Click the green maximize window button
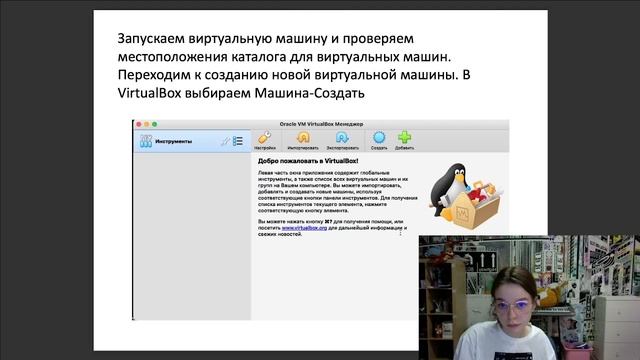640x360 pixels. (x=154, y=124)
